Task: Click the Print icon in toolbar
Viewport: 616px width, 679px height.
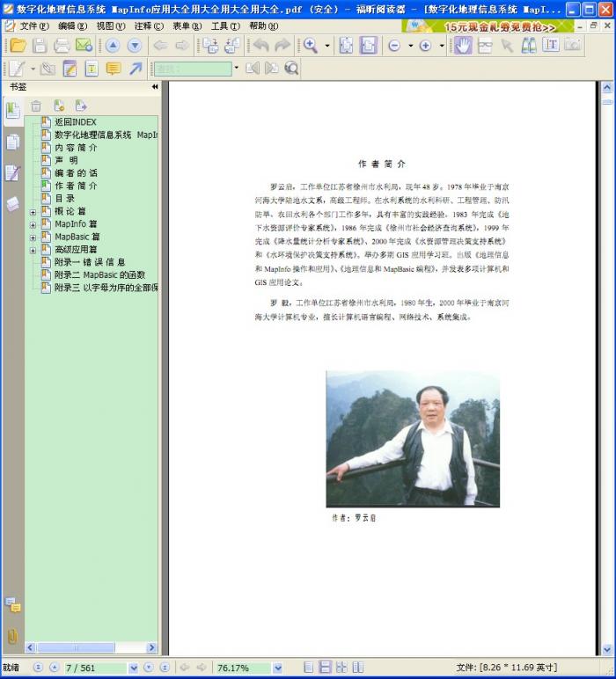Action: coord(62,45)
